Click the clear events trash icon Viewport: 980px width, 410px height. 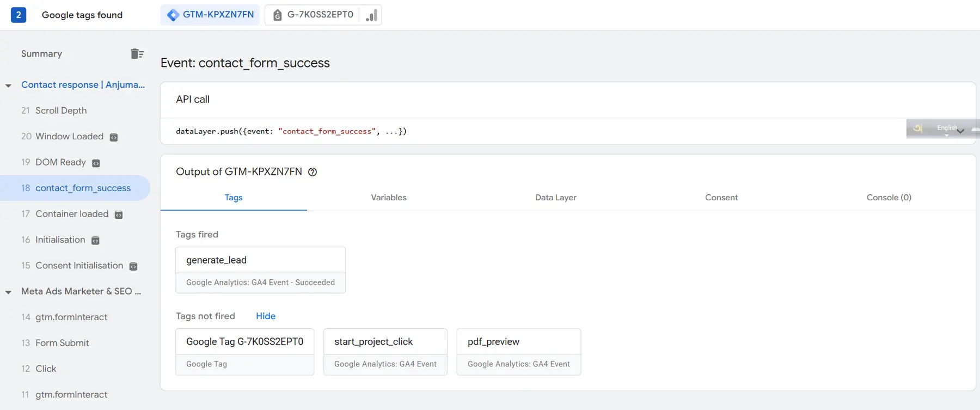point(137,53)
